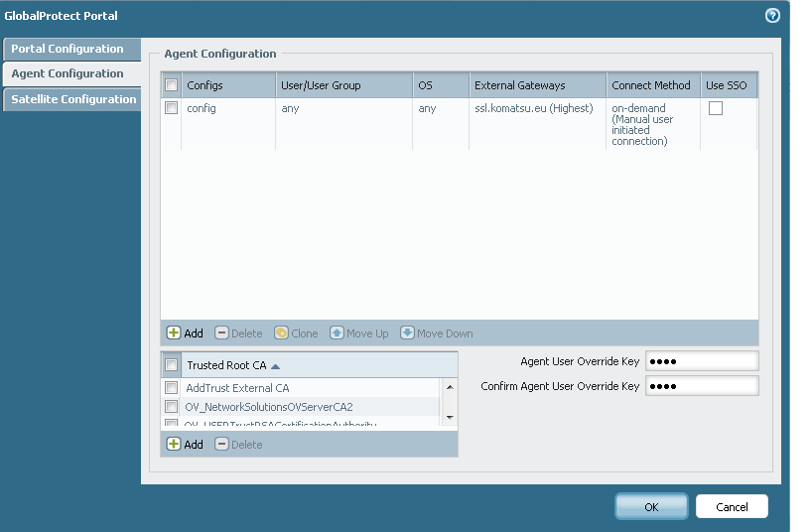Screen dimensions: 812x532
Task: Select the Agent Configuration tab
Action: point(72,73)
